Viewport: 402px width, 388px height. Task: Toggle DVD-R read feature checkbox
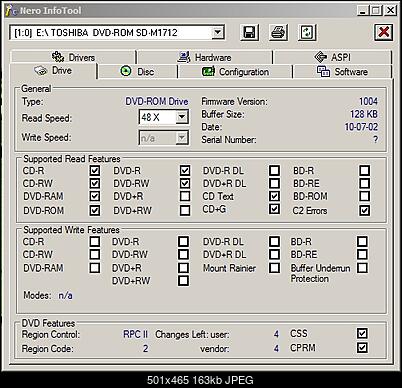185,171
